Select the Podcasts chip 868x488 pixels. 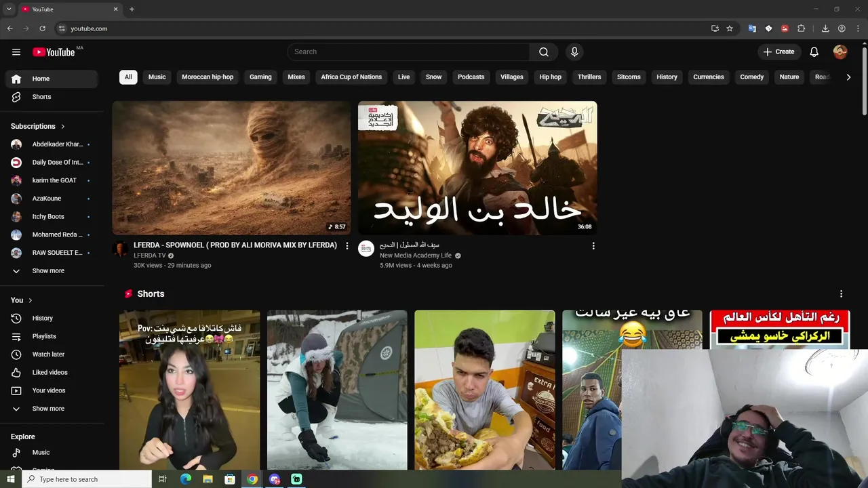pos(471,77)
